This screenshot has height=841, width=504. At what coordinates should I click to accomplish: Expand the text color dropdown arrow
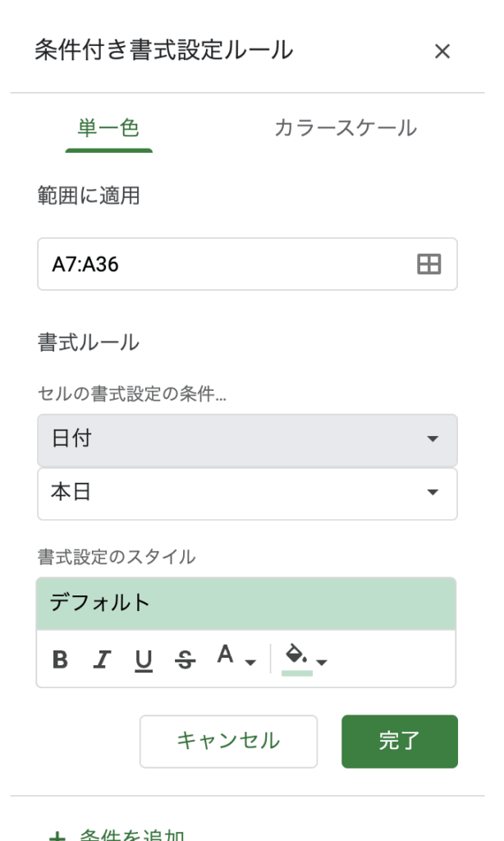251,662
